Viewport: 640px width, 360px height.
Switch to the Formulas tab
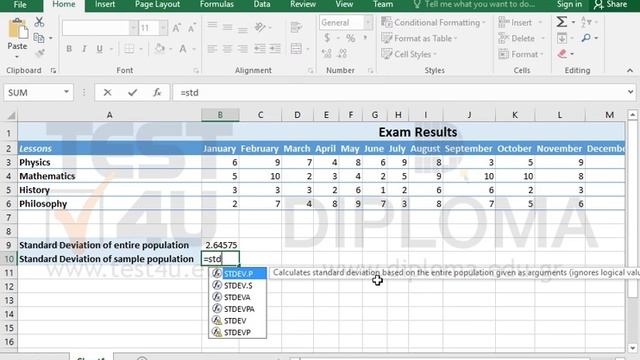coord(217,4)
